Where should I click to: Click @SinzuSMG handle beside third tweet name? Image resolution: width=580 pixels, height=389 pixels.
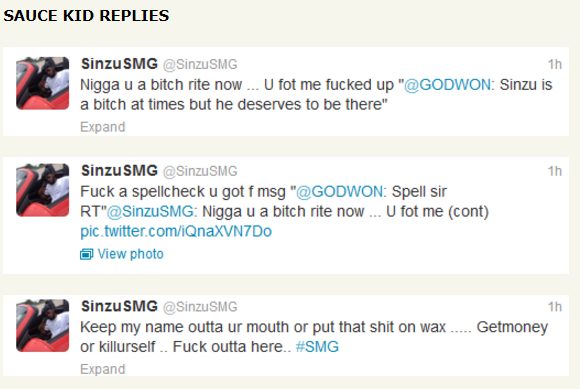tap(200, 307)
